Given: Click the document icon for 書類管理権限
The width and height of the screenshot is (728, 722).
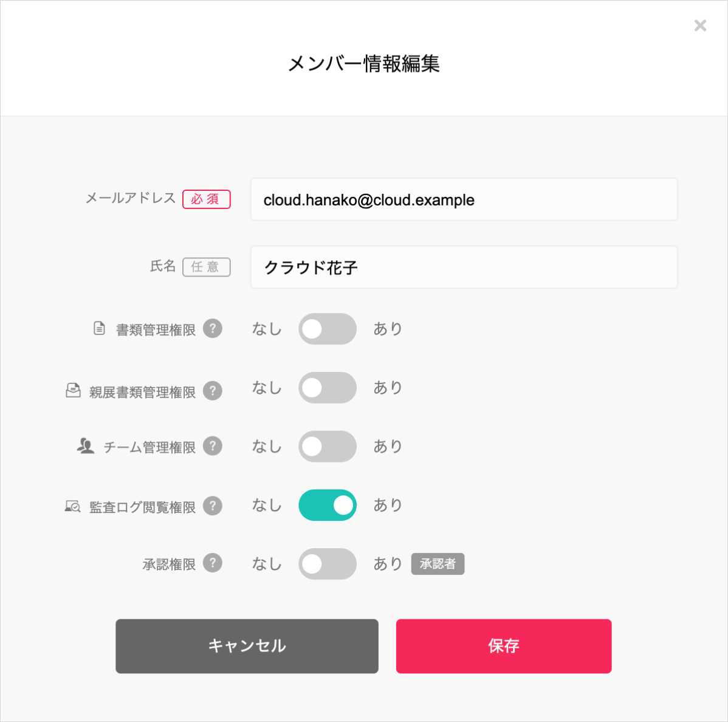Looking at the screenshot, I should click(100, 328).
